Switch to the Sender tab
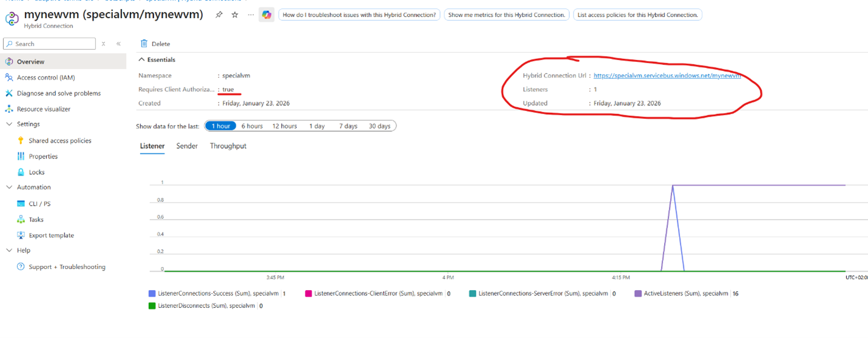868x338 pixels. pos(187,146)
